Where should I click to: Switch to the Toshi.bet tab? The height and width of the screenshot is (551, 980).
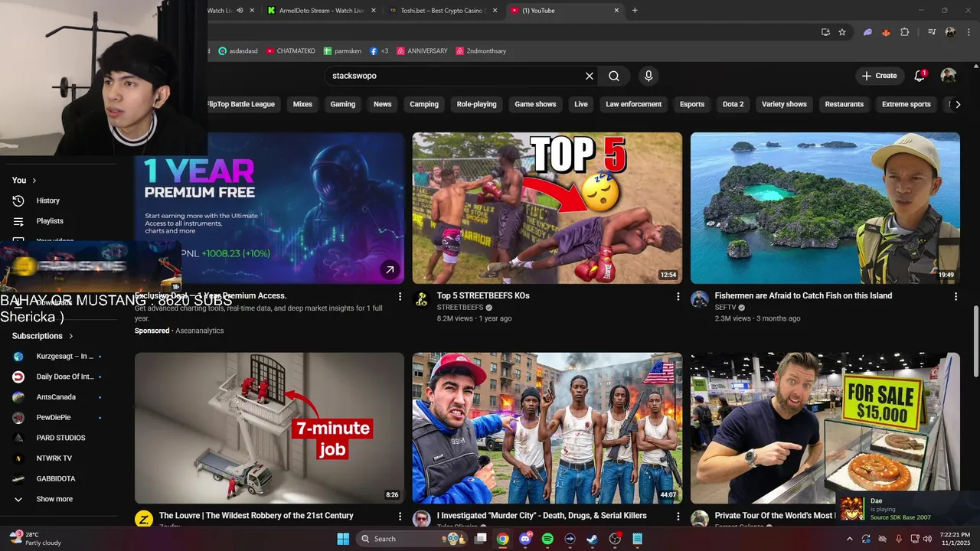tap(443, 11)
